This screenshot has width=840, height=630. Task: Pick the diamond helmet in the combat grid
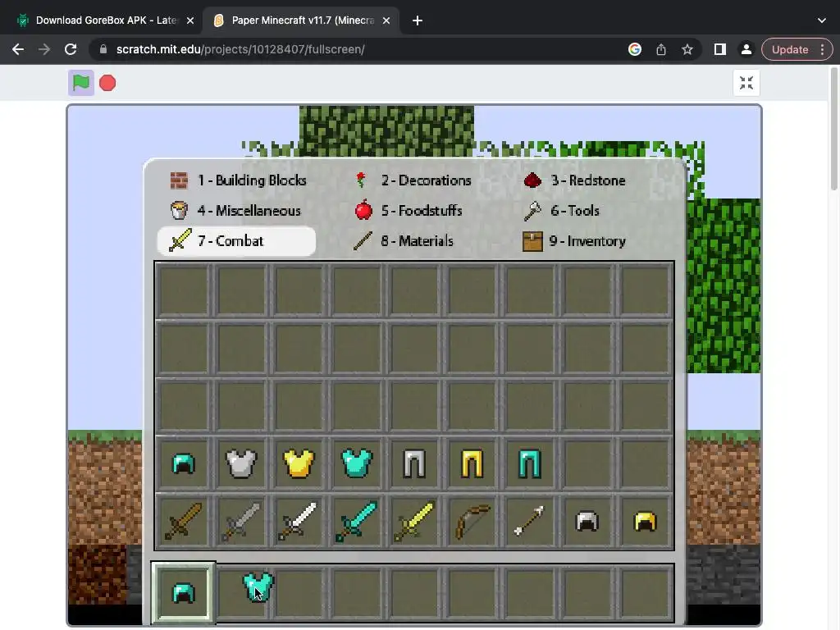click(x=183, y=464)
